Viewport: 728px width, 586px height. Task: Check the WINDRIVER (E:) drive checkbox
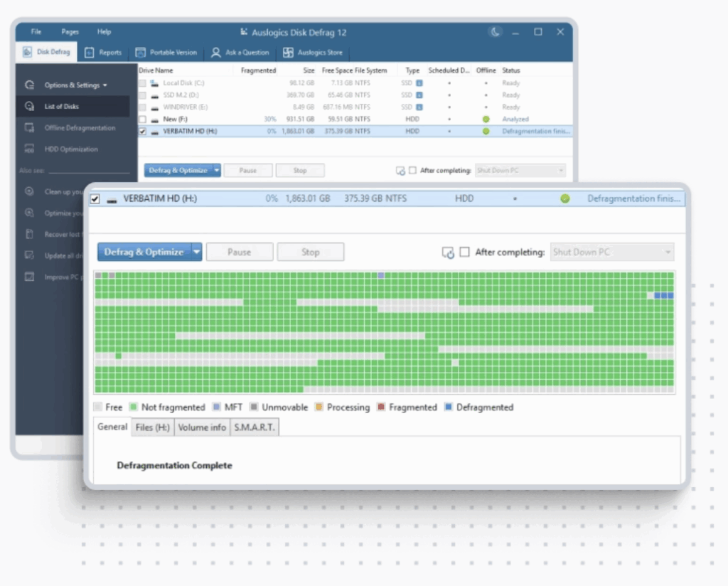[x=143, y=107]
